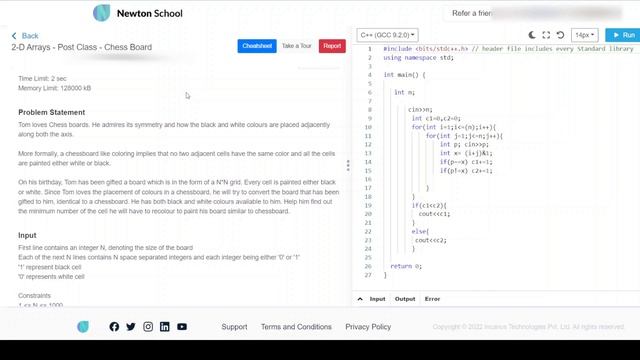Open the Instagram page icon
The height and width of the screenshot is (360, 640).
pyautogui.click(x=148, y=327)
